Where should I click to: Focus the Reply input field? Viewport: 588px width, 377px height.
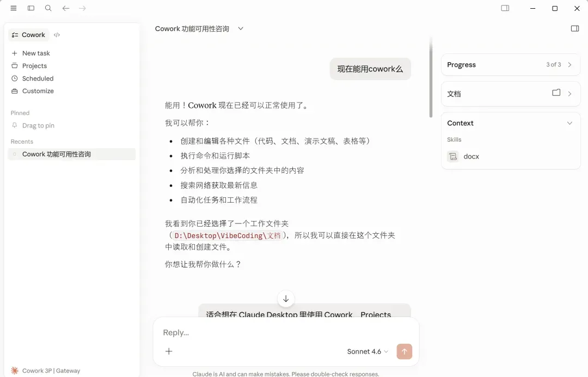[x=286, y=332]
